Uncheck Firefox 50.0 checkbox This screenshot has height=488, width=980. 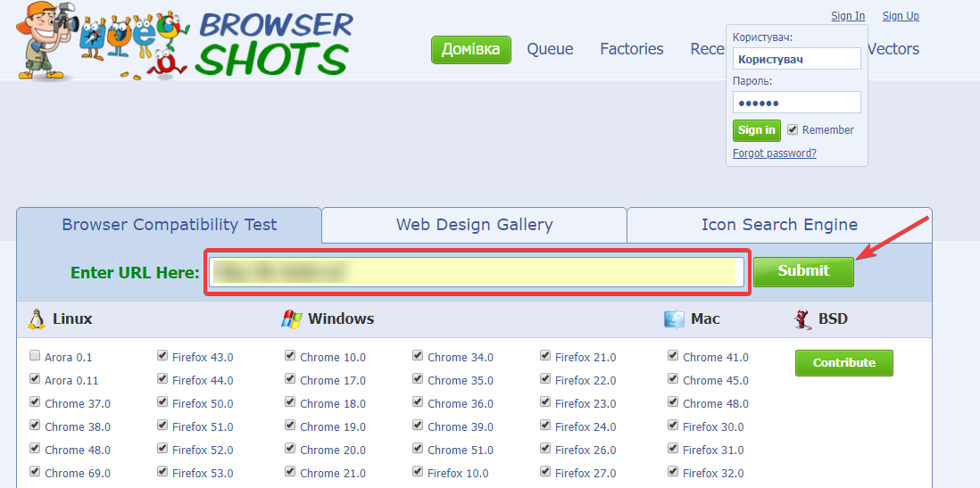click(162, 401)
